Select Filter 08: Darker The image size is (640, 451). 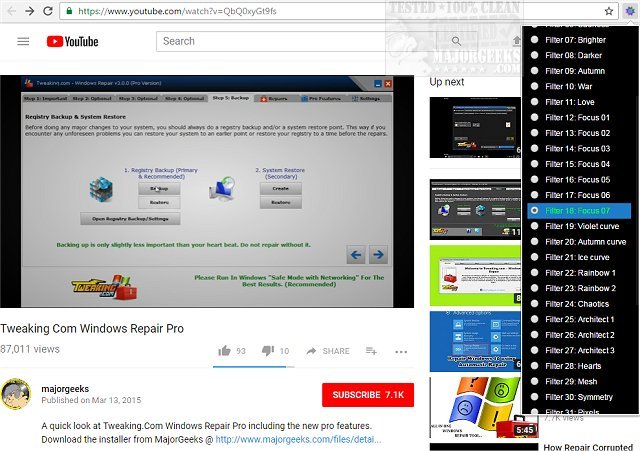(576, 56)
